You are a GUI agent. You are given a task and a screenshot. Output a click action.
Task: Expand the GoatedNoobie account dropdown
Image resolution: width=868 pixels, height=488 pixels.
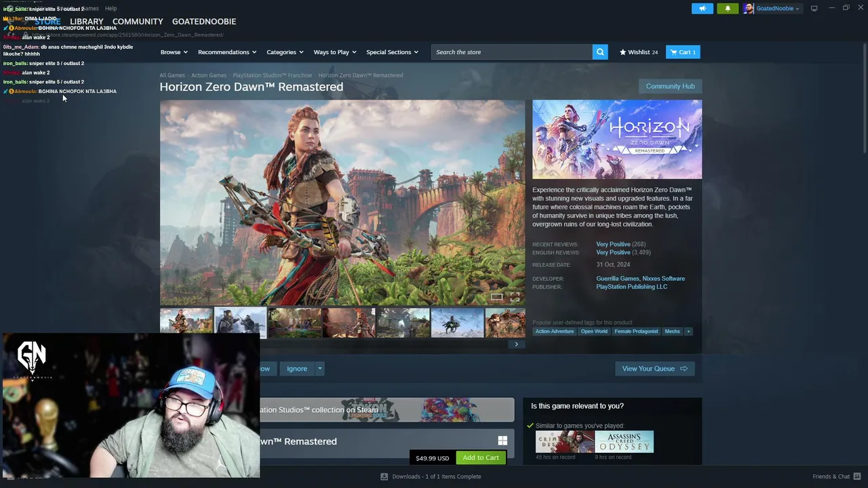point(777,8)
